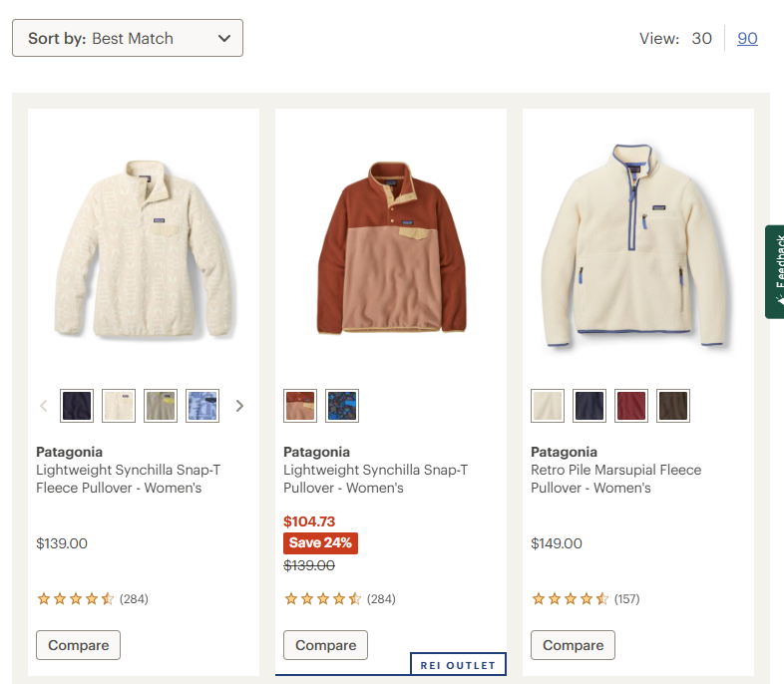Image resolution: width=784 pixels, height=684 pixels.
Task: Open the Feedback side tab
Action: coord(775,271)
